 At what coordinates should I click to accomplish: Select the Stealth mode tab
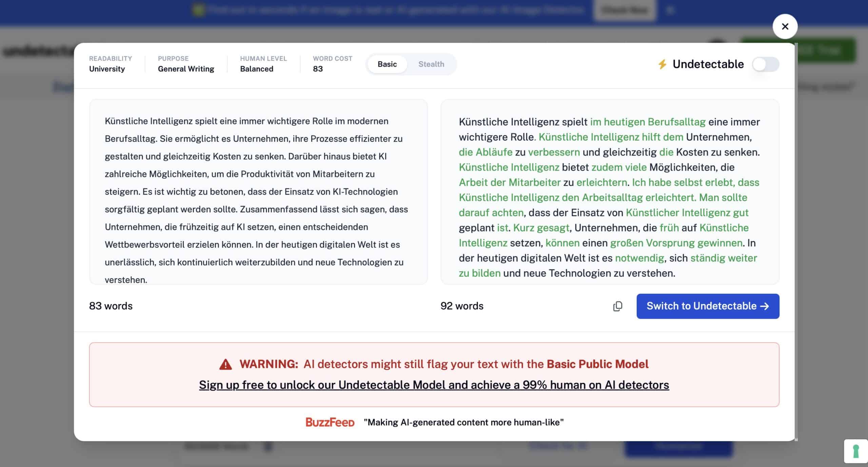431,64
